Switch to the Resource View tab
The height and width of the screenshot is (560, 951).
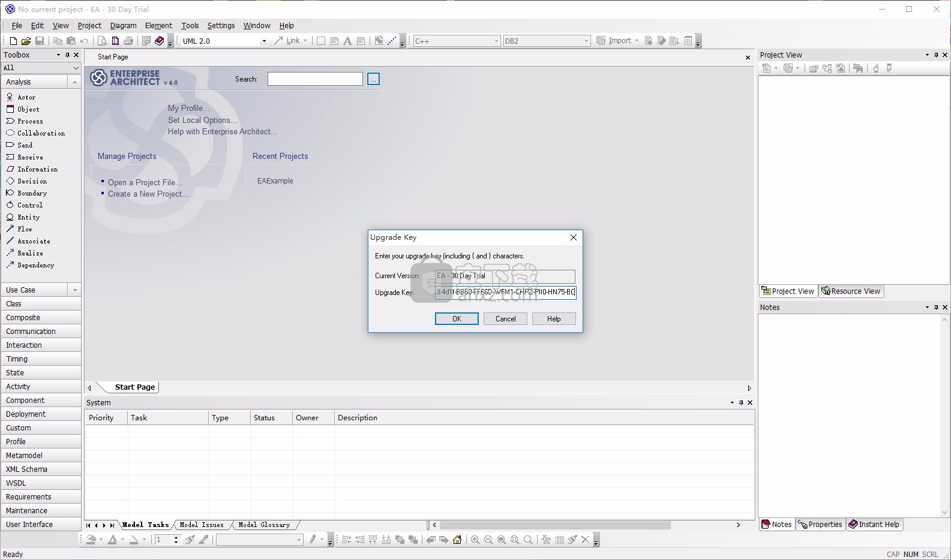[851, 291]
